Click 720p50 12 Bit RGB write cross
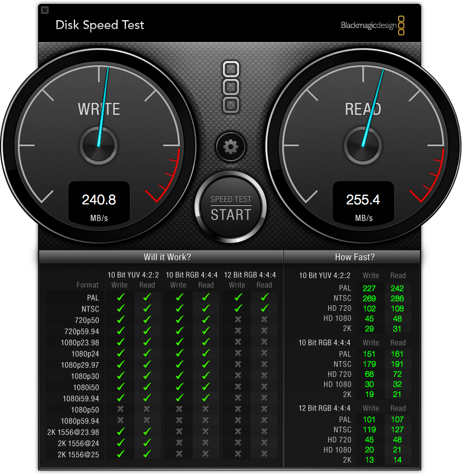Viewport: 462px width, 476px height. (x=238, y=320)
